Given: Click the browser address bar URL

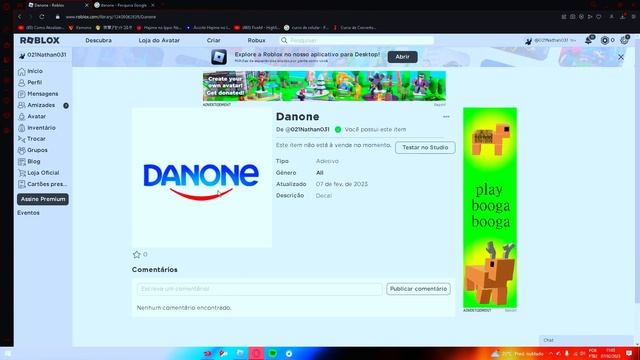Looking at the screenshot, I should tap(111, 17).
